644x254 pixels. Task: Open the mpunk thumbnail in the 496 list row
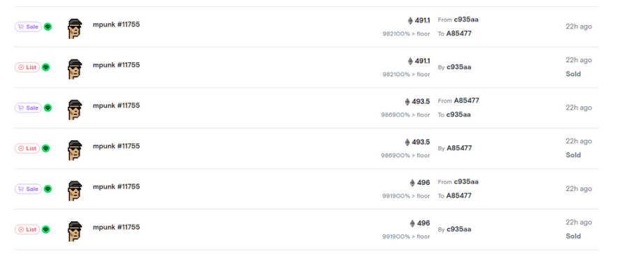[75, 232]
